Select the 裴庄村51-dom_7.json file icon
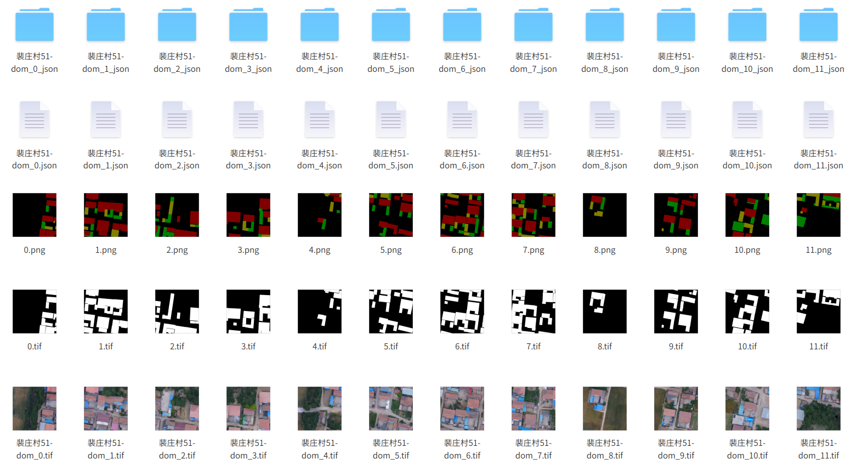This screenshot has height=470, width=868. pos(534,119)
